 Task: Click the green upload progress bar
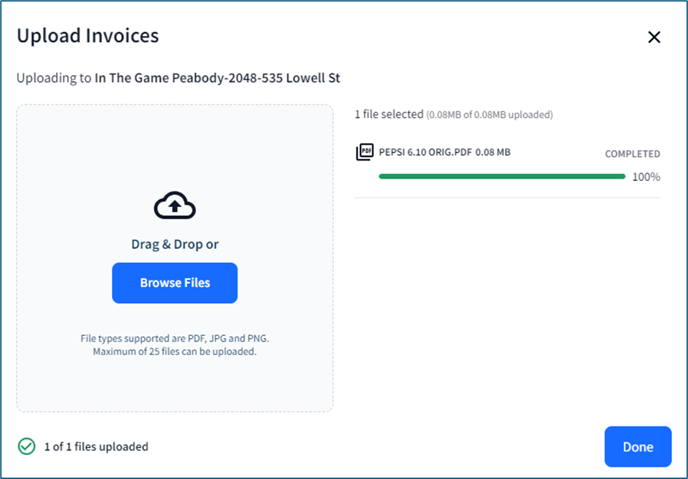point(502,176)
